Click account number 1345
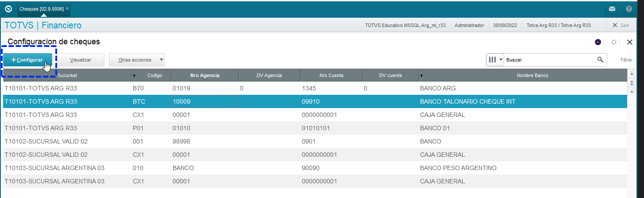The height and width of the screenshot is (198, 644). 309,88
